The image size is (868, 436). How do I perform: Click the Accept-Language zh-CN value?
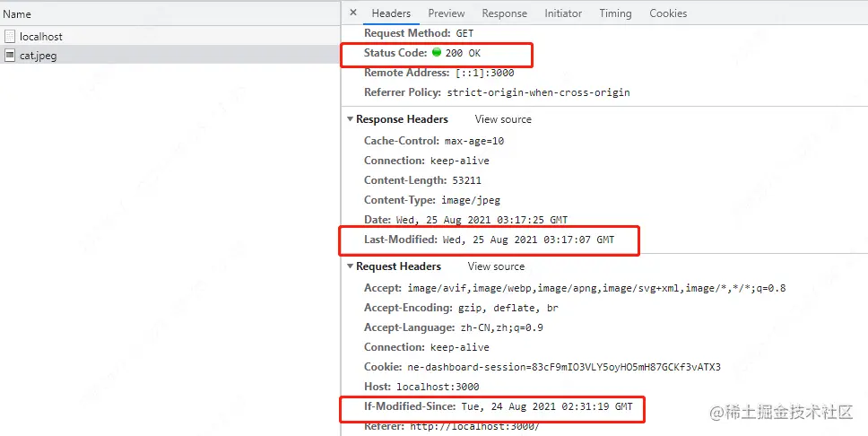point(501,328)
